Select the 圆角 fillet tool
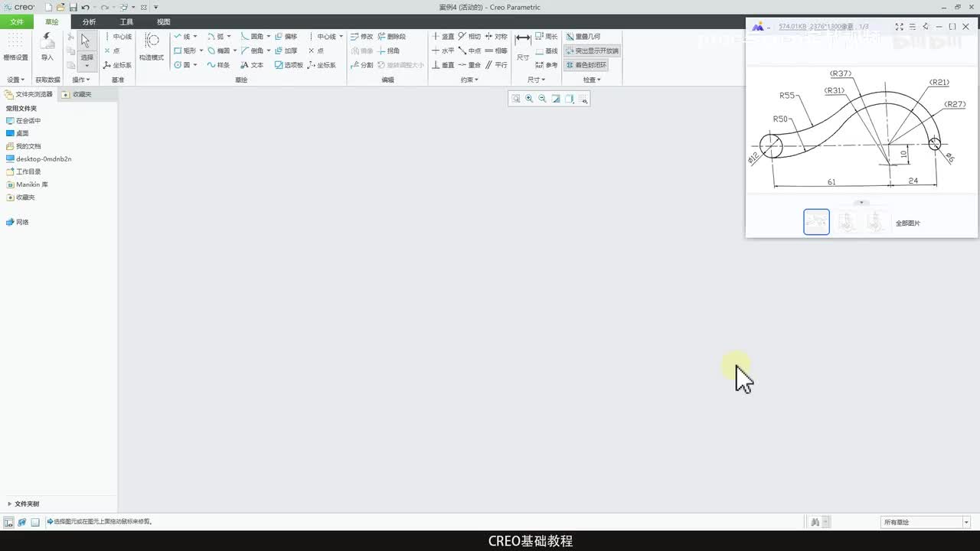 tap(252, 36)
